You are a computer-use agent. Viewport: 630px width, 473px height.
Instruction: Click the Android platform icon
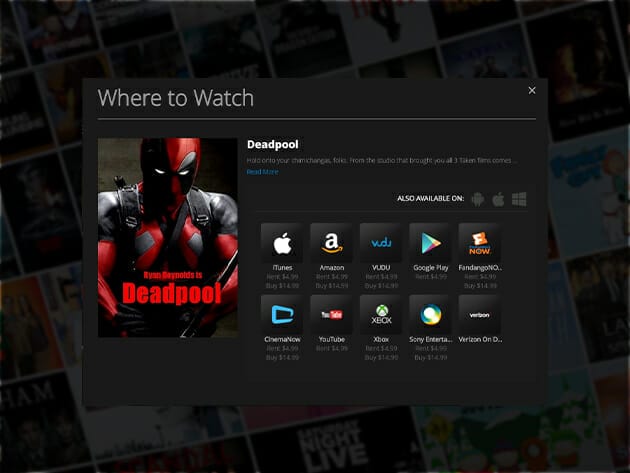[x=479, y=199]
